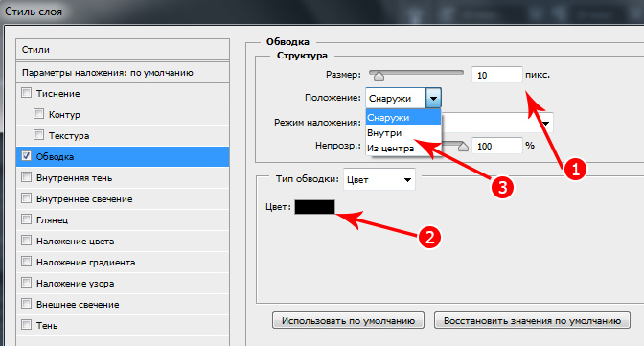Image resolution: width=644 pixels, height=346 pixels.
Task: Tick the Контур checkbox
Action: pyautogui.click(x=38, y=114)
